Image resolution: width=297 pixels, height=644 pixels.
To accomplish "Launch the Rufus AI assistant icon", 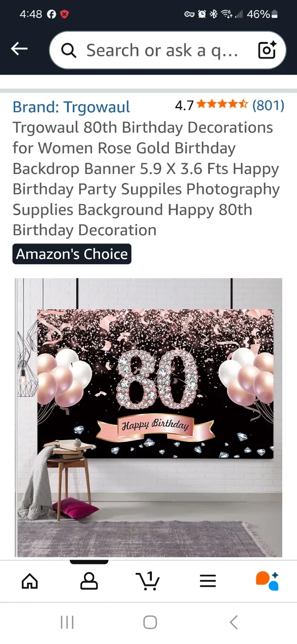I will point(267,580).
